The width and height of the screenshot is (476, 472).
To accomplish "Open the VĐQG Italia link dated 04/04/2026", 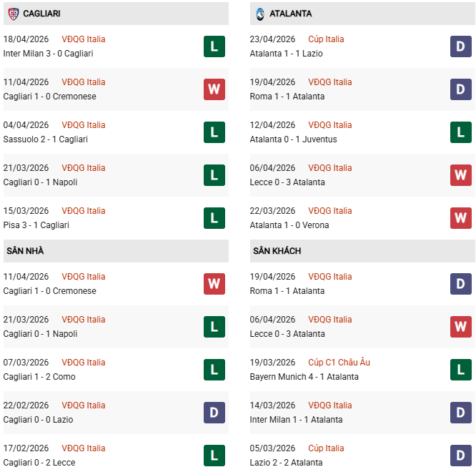I will 83,125.
